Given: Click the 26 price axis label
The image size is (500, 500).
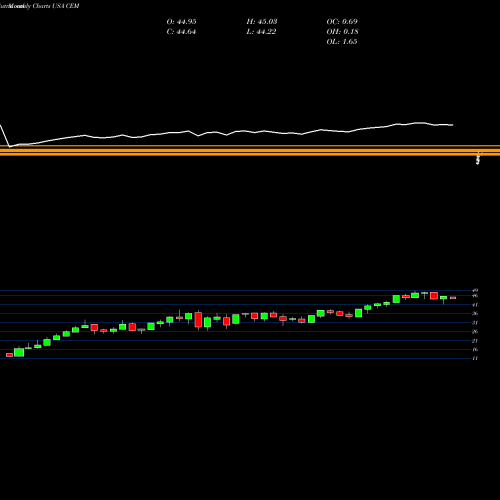Looking at the screenshot, I should click(x=475, y=331).
